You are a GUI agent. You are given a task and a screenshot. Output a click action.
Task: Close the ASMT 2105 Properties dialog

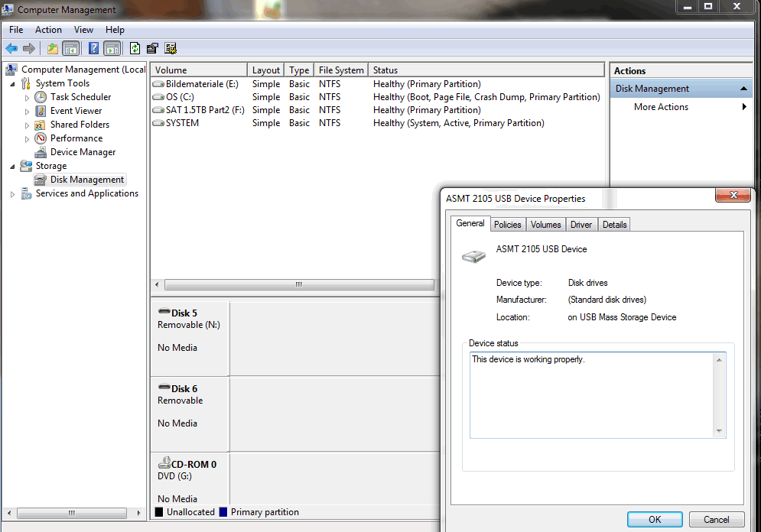click(x=733, y=195)
